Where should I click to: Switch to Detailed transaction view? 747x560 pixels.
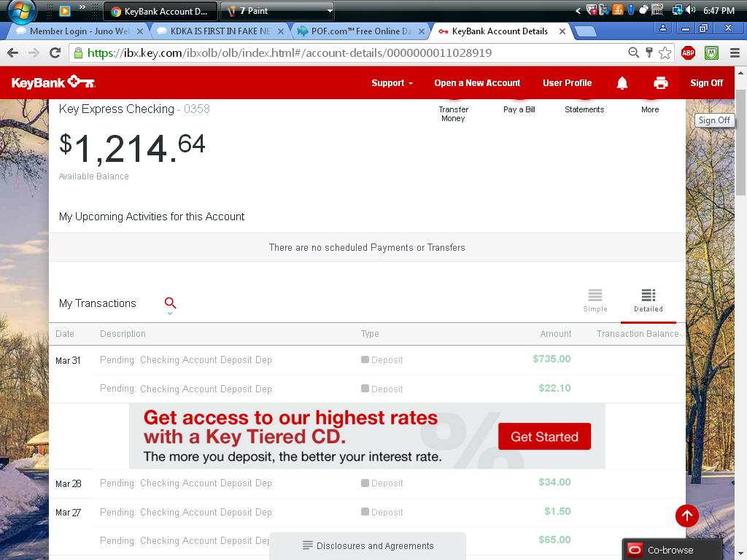648,300
